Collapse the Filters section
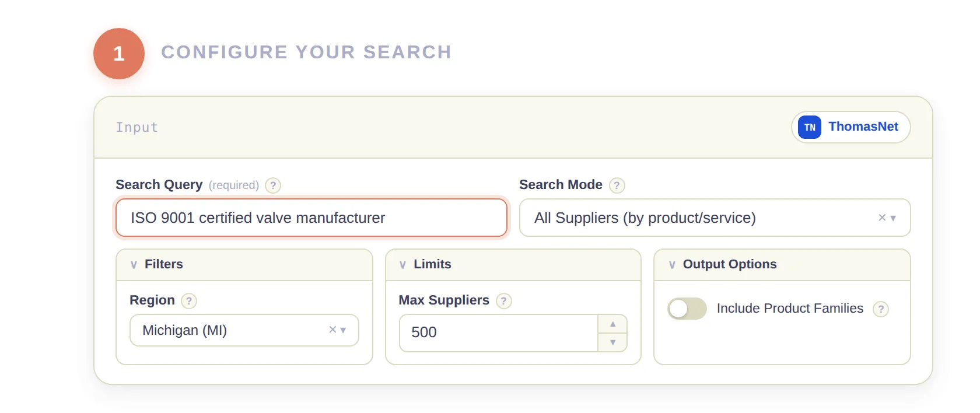The height and width of the screenshot is (413, 980). (135, 264)
